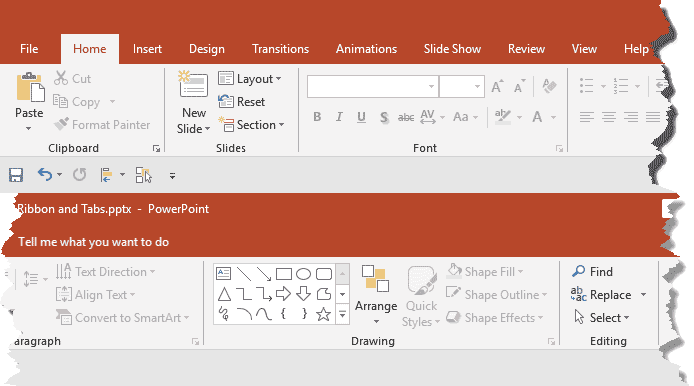Open the Transitions tab

280,49
